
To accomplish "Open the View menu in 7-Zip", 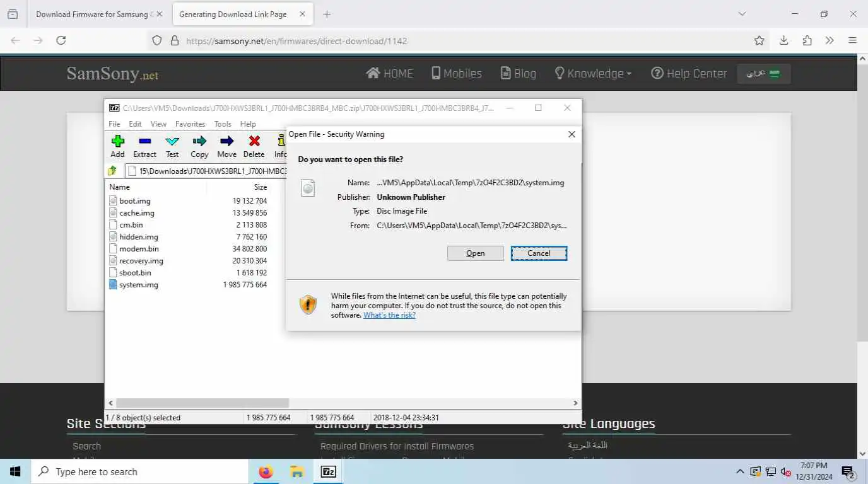I will tap(158, 124).
